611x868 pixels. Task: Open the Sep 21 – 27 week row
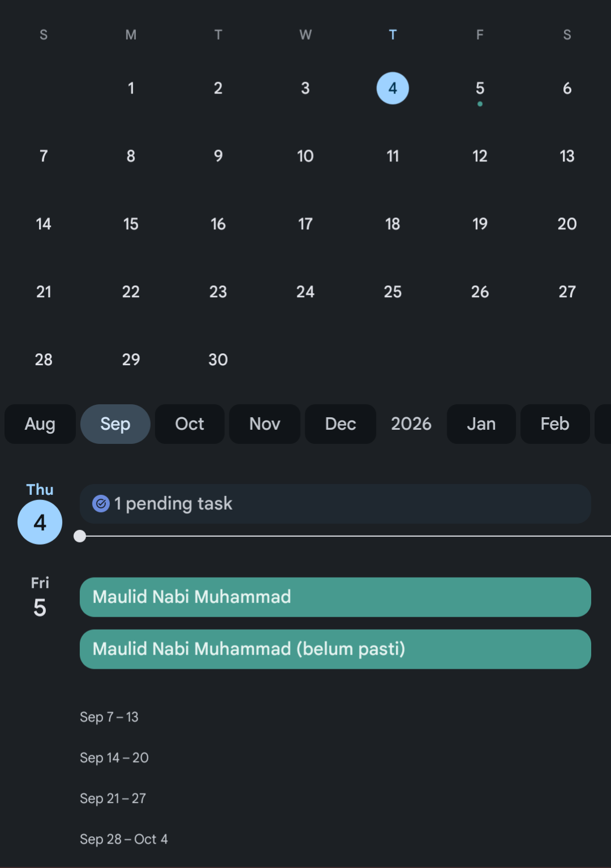tap(113, 799)
